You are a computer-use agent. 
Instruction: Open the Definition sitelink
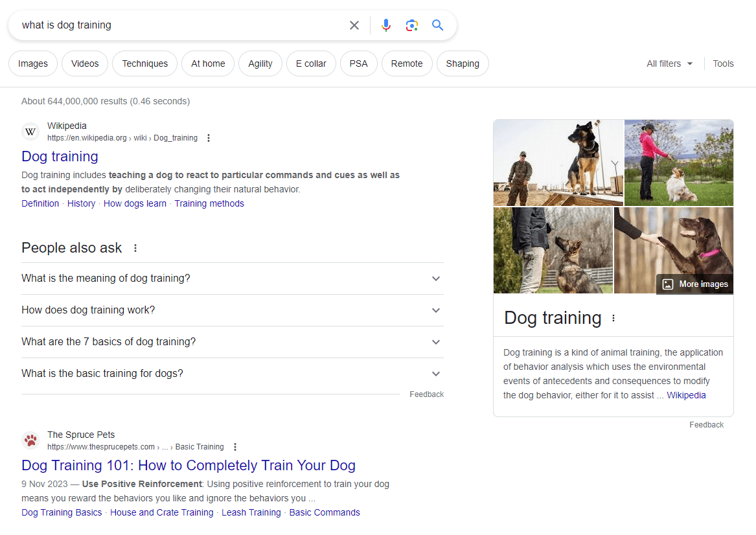point(40,204)
